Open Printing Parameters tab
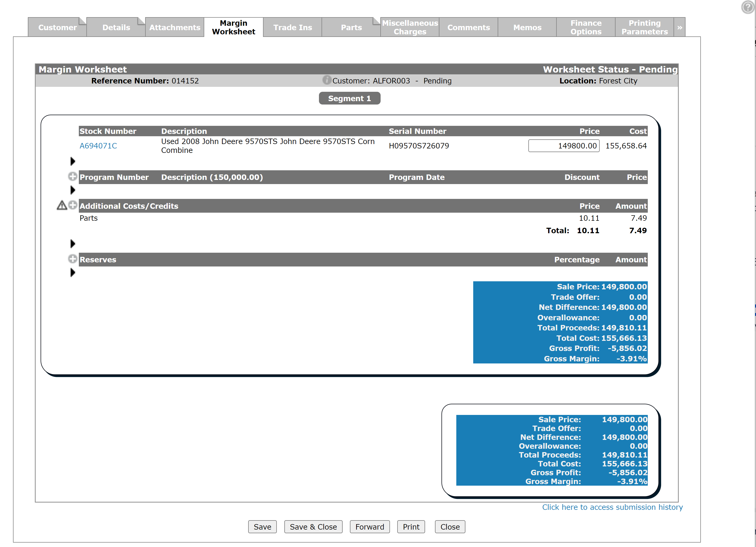The width and height of the screenshot is (756, 547). coord(644,27)
